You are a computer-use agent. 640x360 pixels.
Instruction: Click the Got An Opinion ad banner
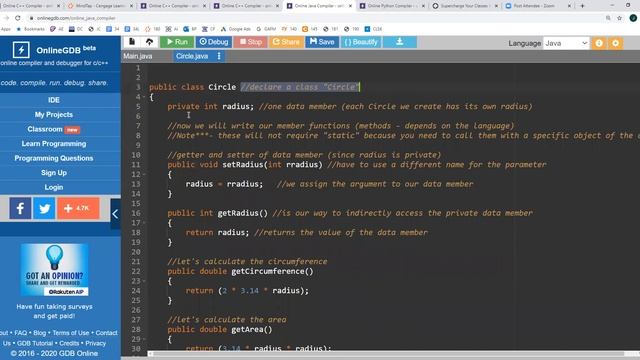click(x=54, y=270)
